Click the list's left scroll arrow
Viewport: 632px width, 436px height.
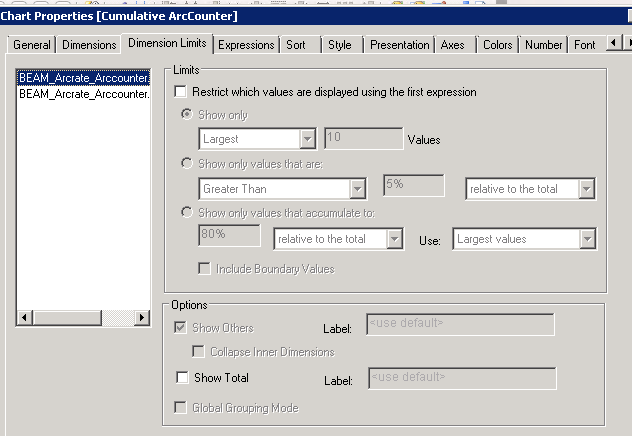tap(24, 318)
